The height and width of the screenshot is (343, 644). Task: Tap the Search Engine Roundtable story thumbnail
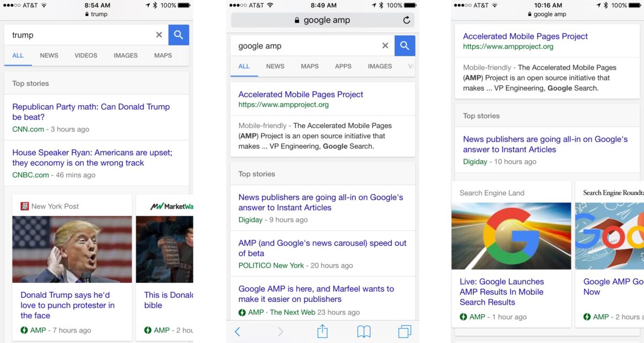coord(610,236)
